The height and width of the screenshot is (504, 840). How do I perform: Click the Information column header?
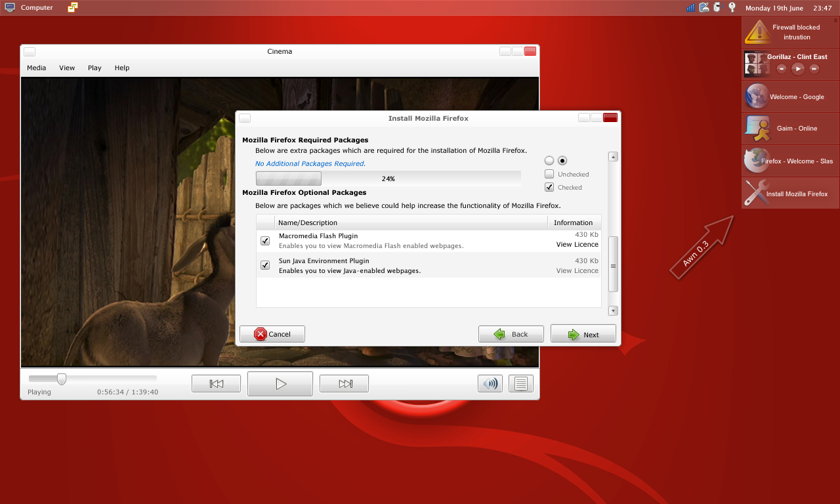click(573, 222)
